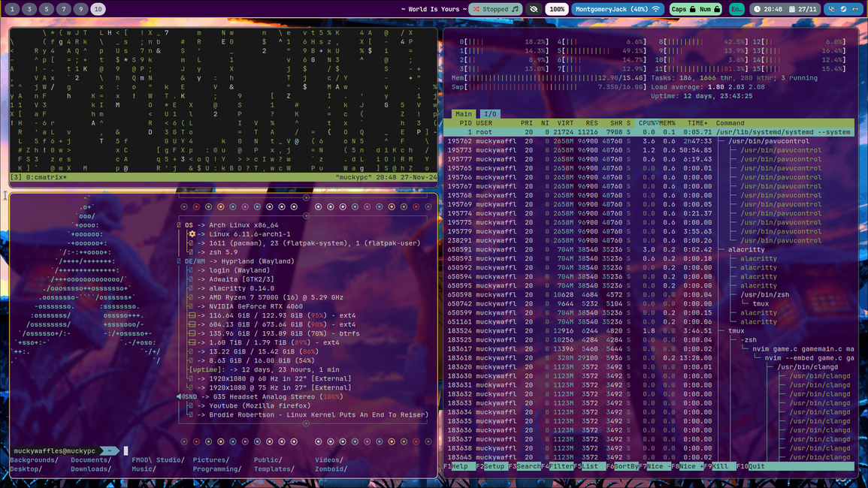Sort htop by the TIME+ column header

[697, 123]
